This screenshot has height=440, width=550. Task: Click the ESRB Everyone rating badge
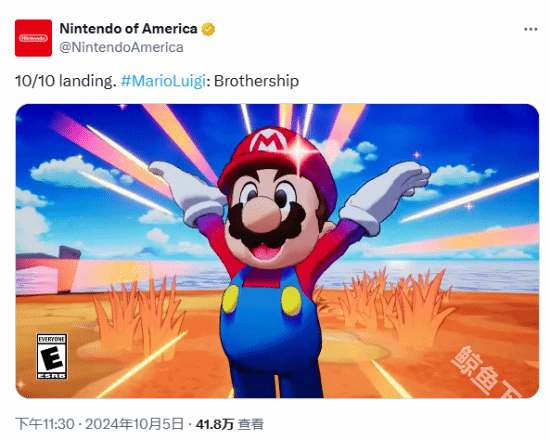click(x=52, y=356)
